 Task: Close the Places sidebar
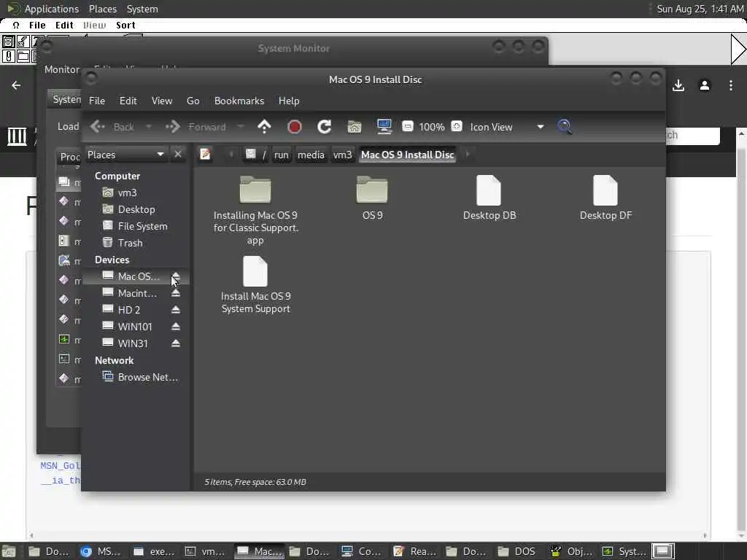[178, 155]
